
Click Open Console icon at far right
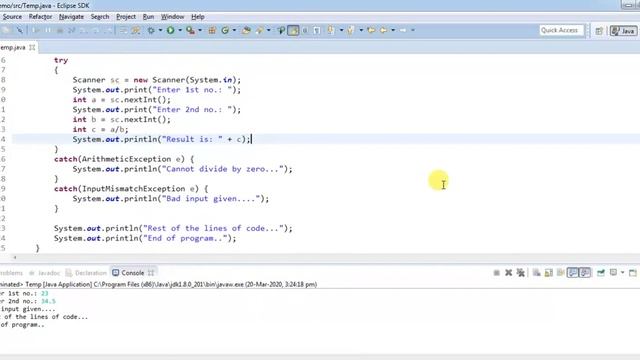[633, 273]
